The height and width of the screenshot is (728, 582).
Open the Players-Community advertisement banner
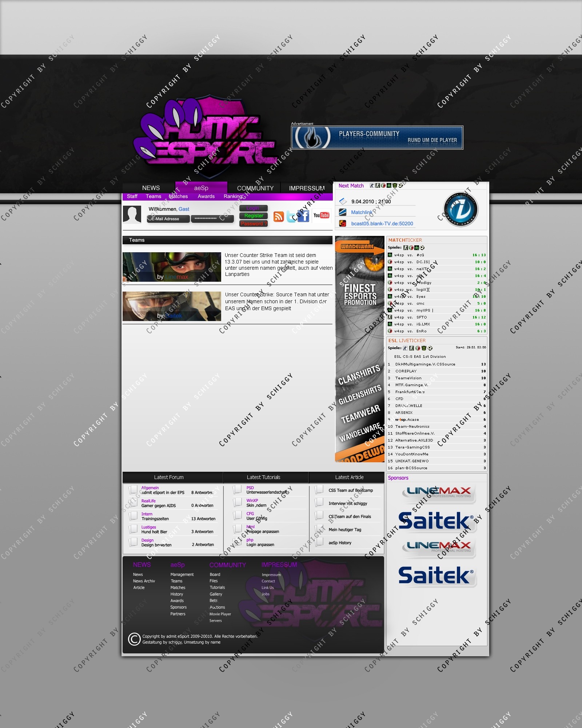point(377,138)
